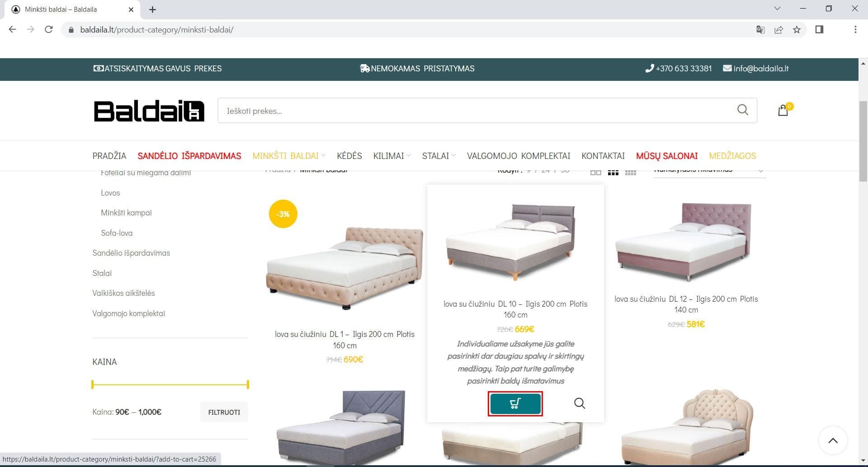Image resolution: width=868 pixels, height=467 pixels.
Task: Open Lovos category link in sidebar
Action: coord(110,193)
